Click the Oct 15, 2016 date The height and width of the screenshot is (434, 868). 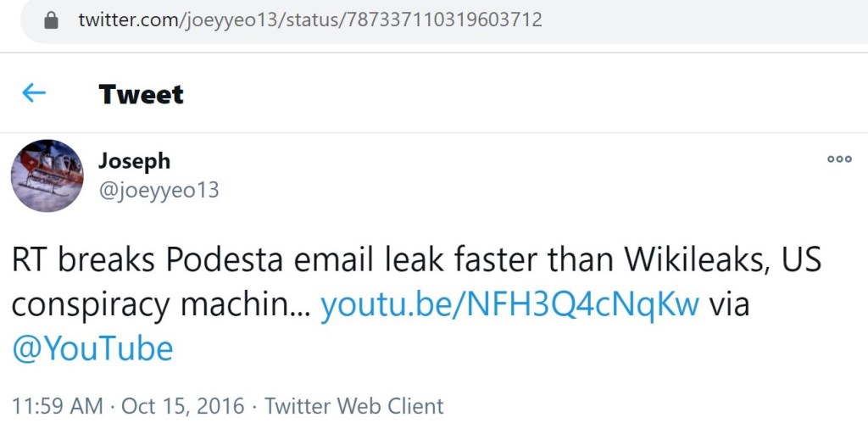click(182, 406)
